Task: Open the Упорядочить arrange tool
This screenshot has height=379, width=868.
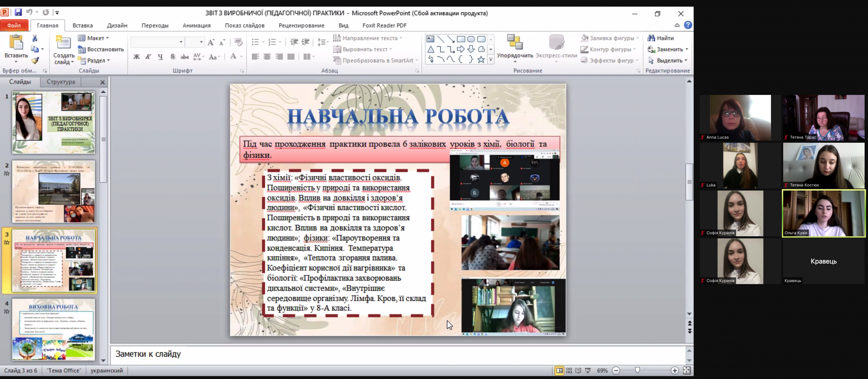Action: tap(515, 48)
